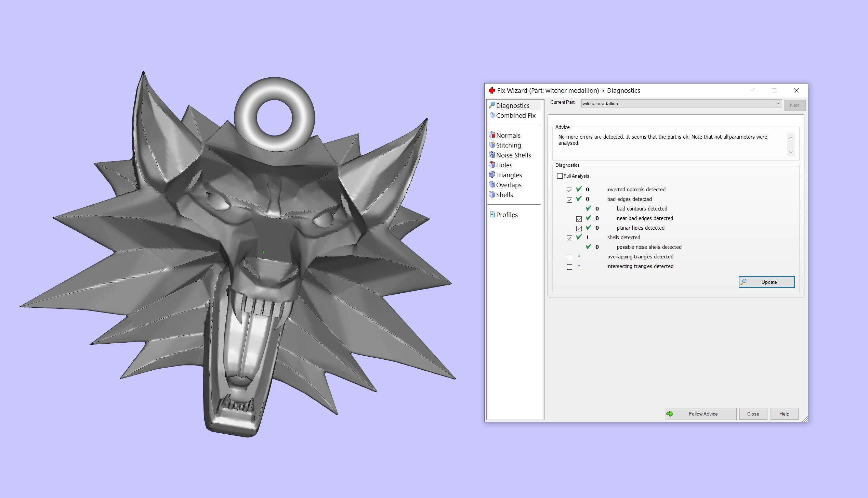Click the Help button

pyautogui.click(x=784, y=414)
